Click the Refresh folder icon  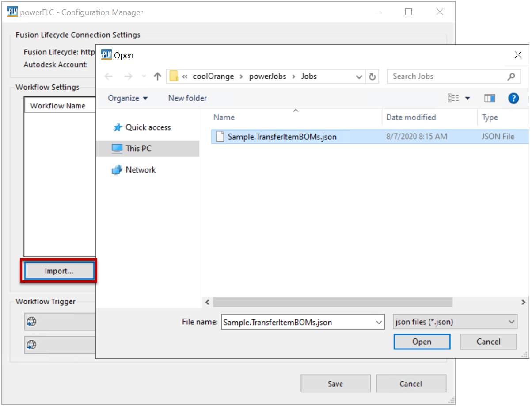[372, 77]
